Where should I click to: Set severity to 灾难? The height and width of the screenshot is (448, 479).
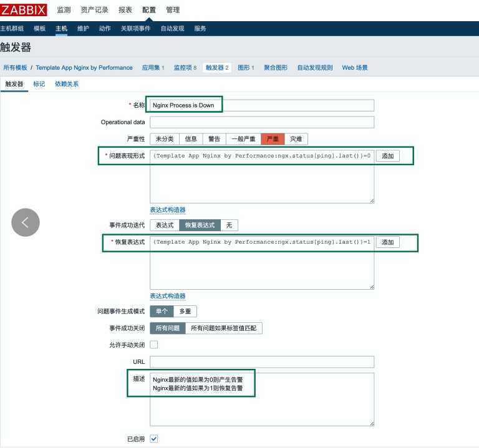[296, 139]
